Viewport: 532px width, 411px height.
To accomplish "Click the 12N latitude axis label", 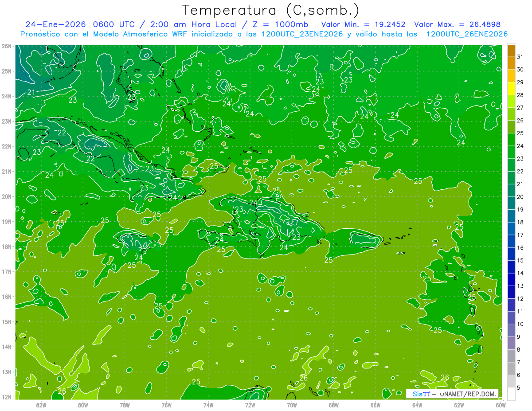I will click(x=6, y=397).
